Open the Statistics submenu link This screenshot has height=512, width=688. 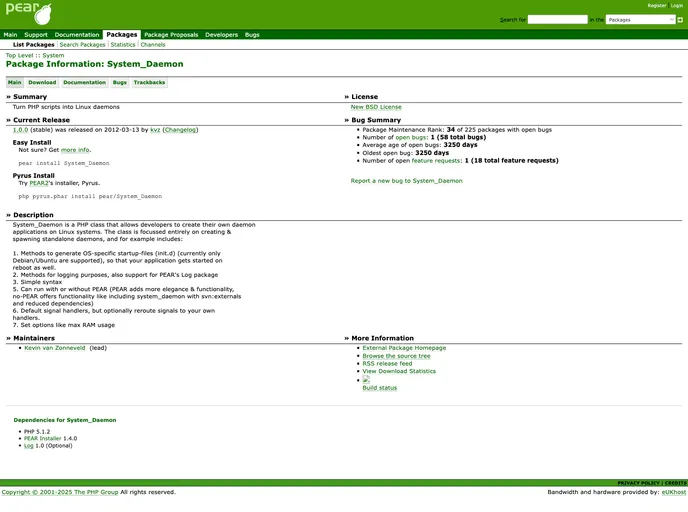(123, 45)
